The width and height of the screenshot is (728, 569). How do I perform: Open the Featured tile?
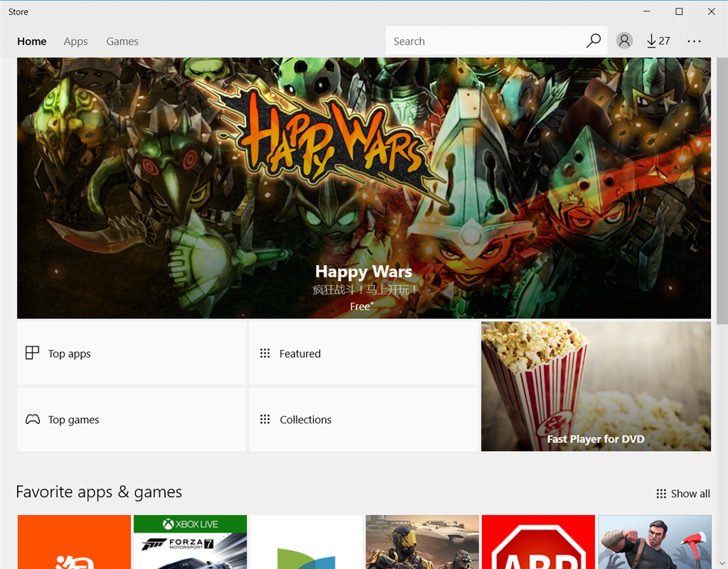coord(363,353)
